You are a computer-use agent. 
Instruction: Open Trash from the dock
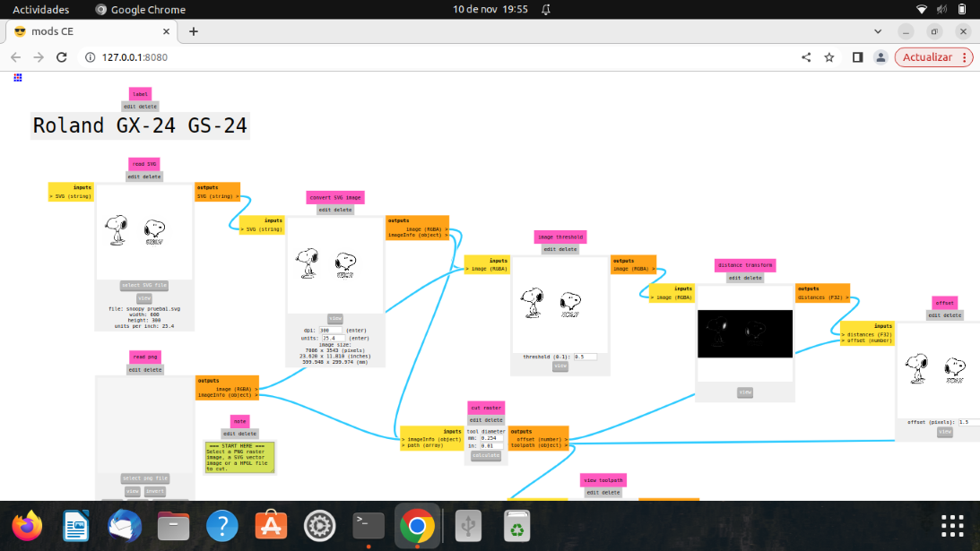[516, 525]
